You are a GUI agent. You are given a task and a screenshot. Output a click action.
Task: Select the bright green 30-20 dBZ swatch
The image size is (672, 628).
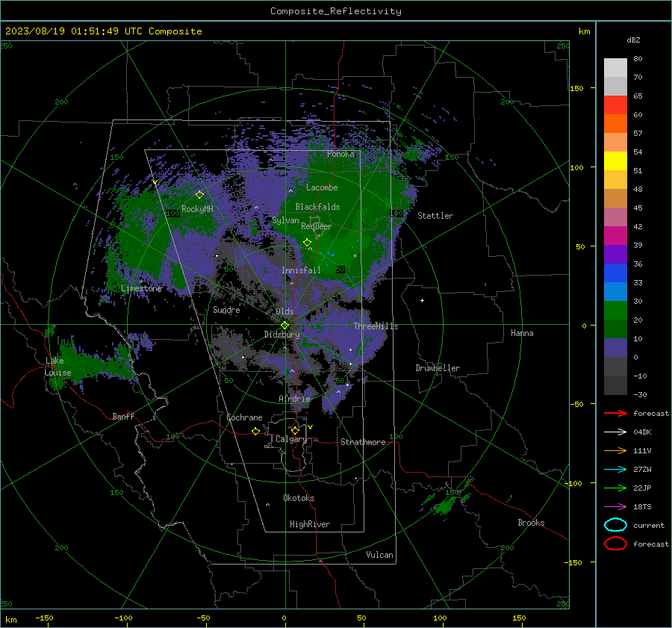click(x=615, y=311)
